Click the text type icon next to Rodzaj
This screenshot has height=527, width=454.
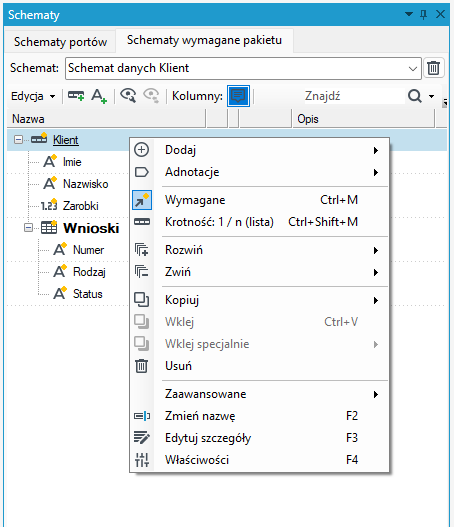[60, 271]
